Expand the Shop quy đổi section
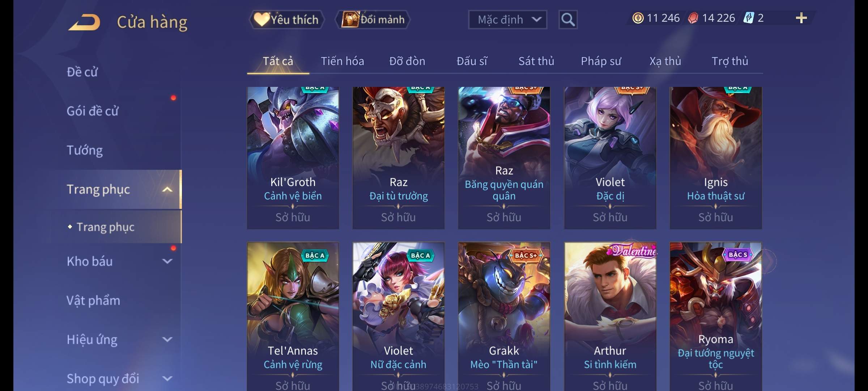The width and height of the screenshot is (868, 391). coord(167,378)
